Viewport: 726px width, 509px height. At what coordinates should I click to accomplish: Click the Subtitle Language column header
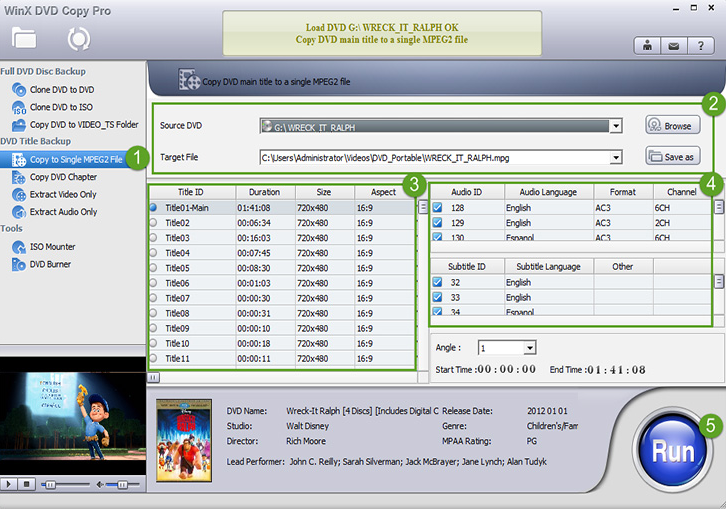click(x=549, y=266)
